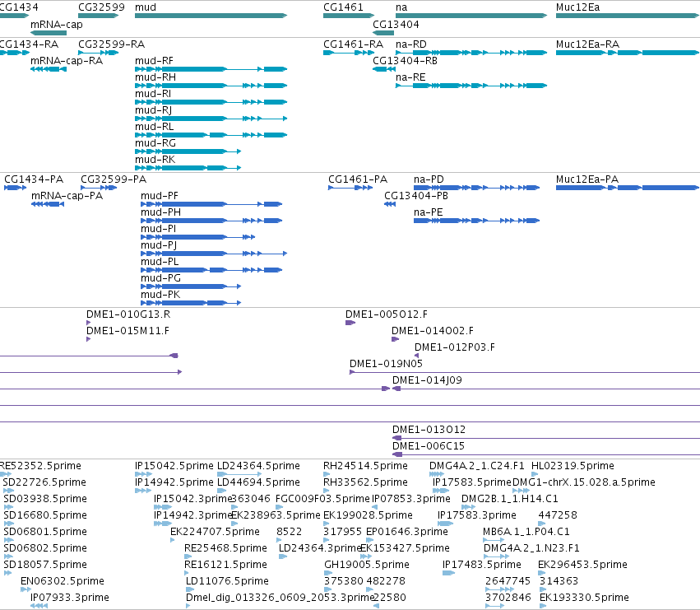This screenshot has width=700, height=610.
Task: Select transcript na-RE
Action: [x=471, y=86]
